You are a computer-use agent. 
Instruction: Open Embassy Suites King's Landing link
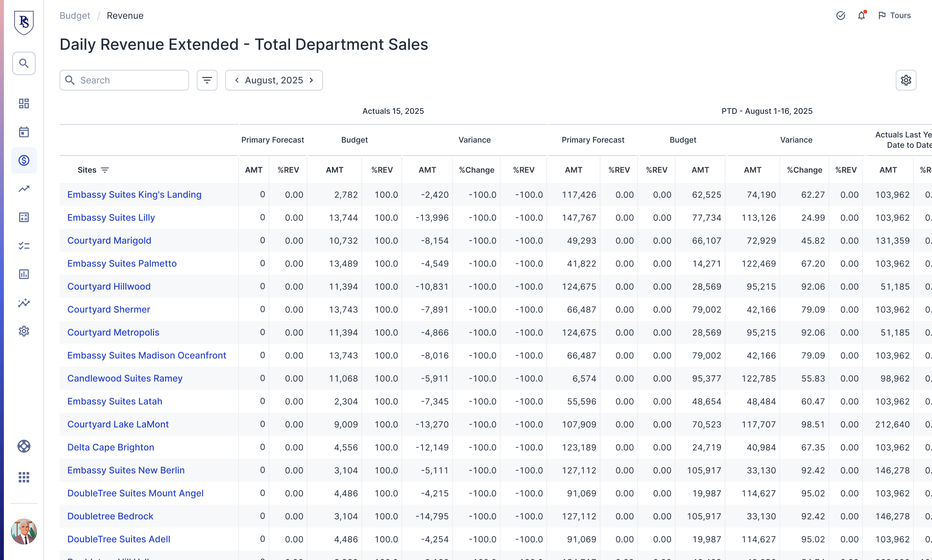[x=134, y=195]
